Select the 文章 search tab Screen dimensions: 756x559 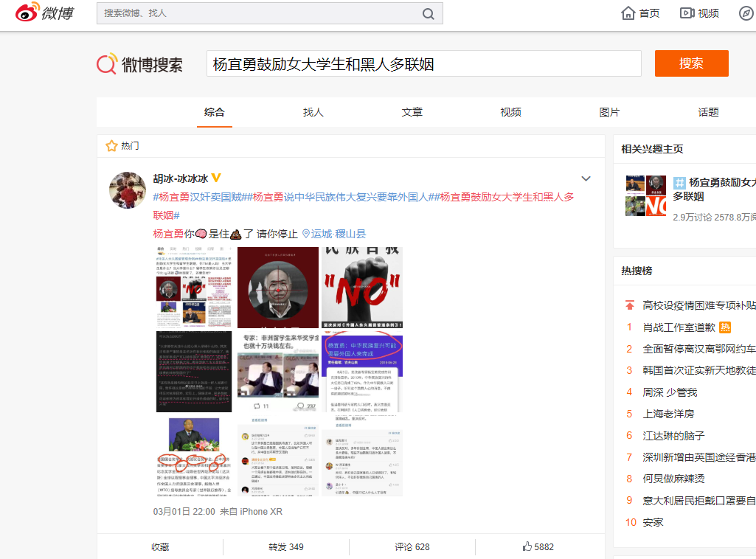(412, 112)
